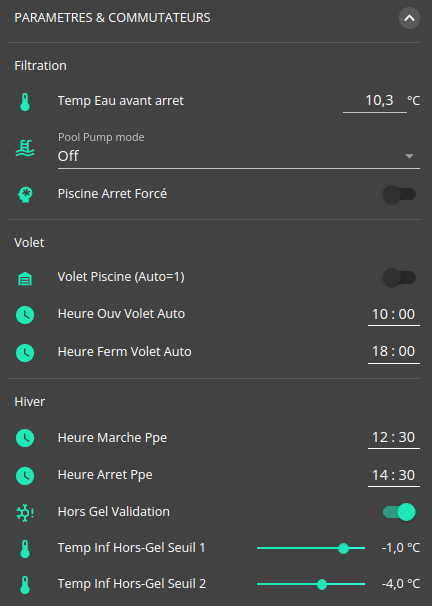This screenshot has height=606, width=432.
Task: Click the 12:30 Heure Marche Ppe time field
Action: point(394,438)
